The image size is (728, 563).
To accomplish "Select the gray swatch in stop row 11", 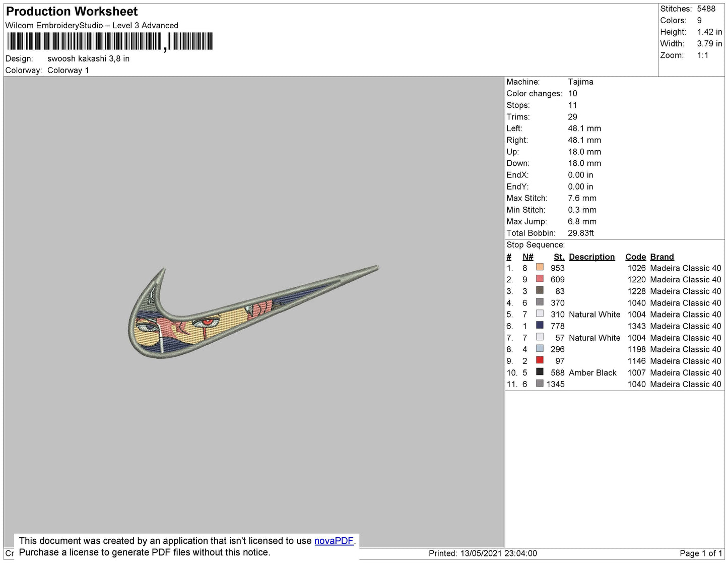I will point(540,383).
